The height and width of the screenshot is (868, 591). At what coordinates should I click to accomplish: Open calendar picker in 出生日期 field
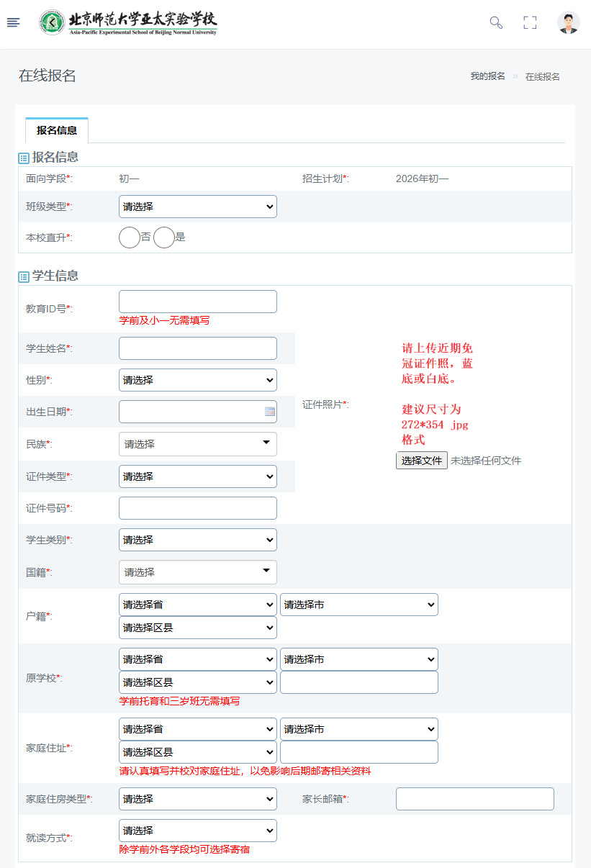click(270, 412)
